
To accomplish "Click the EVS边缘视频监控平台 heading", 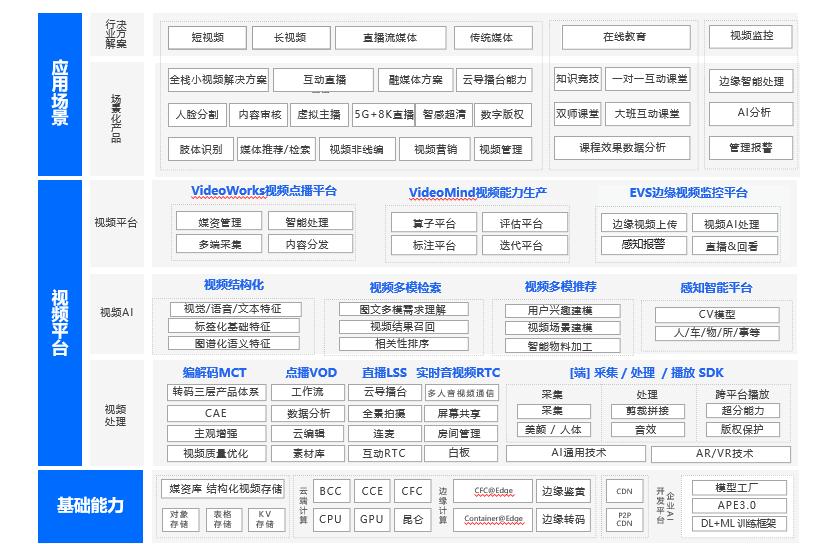I will (688, 192).
